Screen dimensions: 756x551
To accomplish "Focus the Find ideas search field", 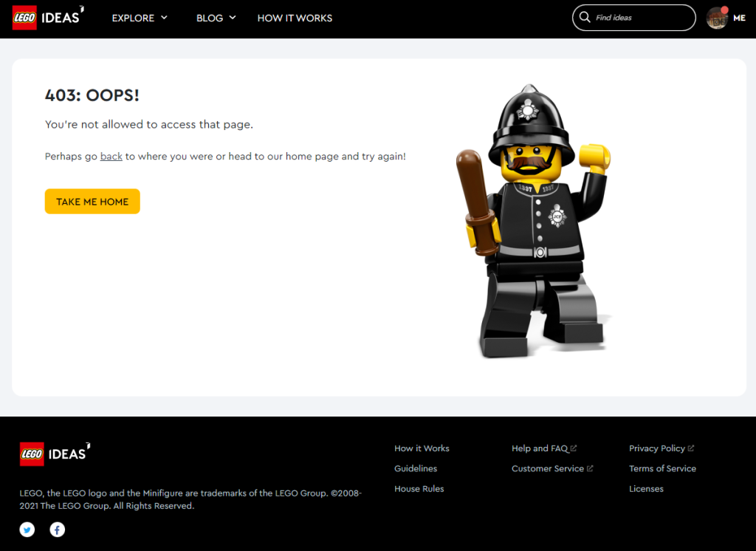I will point(634,18).
